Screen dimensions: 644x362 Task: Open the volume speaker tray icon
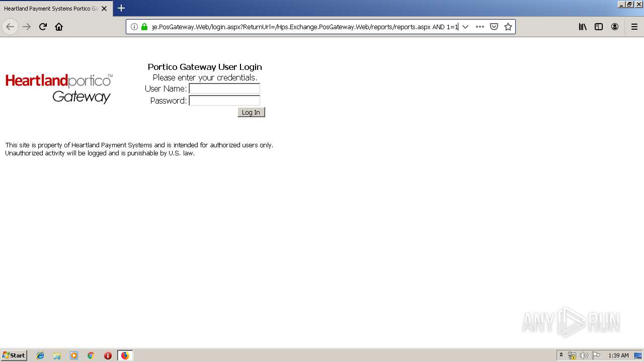584,355
